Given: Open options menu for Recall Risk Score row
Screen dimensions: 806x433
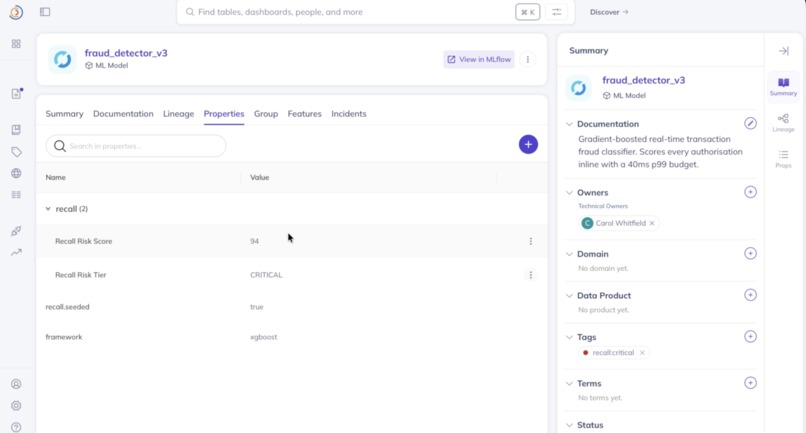Looking at the screenshot, I should [x=531, y=241].
